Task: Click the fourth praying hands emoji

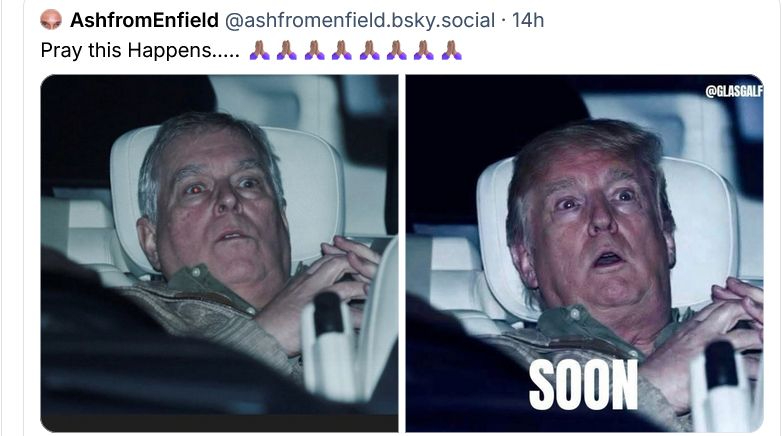Action: pyautogui.click(x=342, y=50)
